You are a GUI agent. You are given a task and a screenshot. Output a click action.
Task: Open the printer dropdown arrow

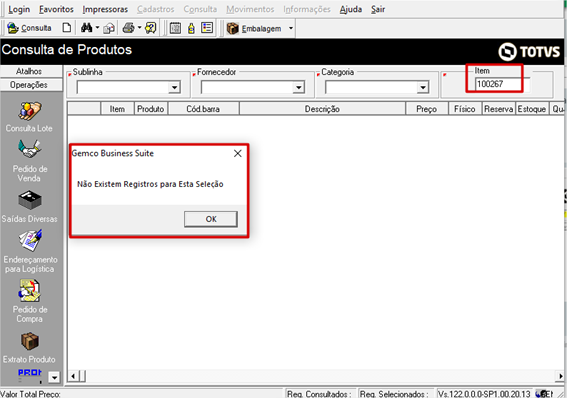point(139,28)
